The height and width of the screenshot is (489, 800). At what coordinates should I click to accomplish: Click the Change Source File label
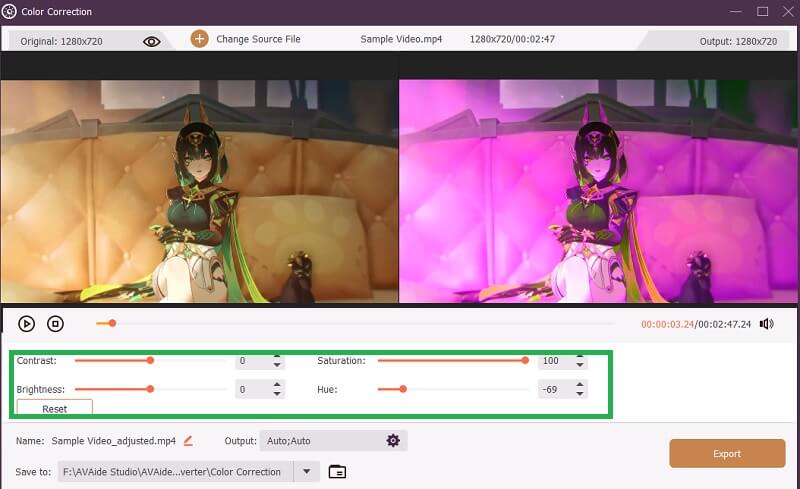tap(258, 39)
